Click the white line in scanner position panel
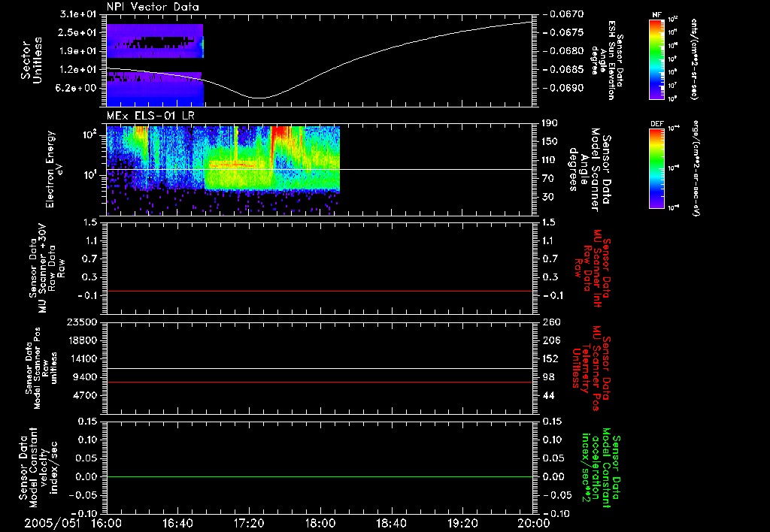Viewport: 770px width, 532px height. click(319, 369)
